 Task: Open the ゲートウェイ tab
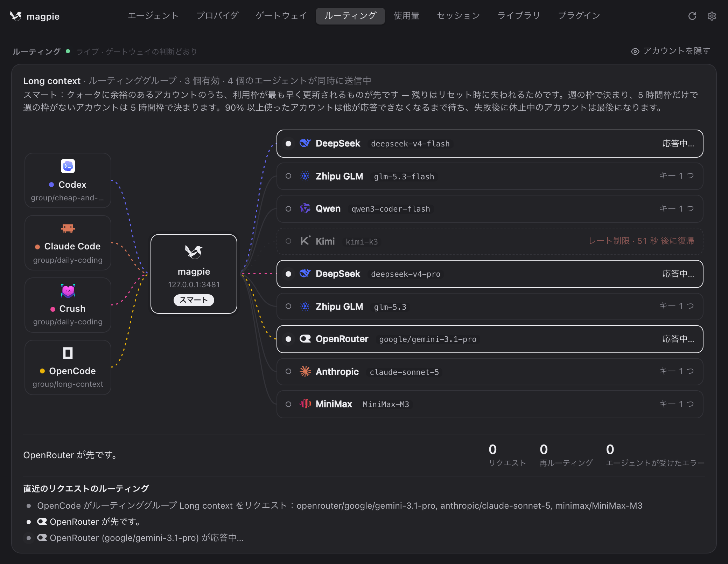click(281, 16)
